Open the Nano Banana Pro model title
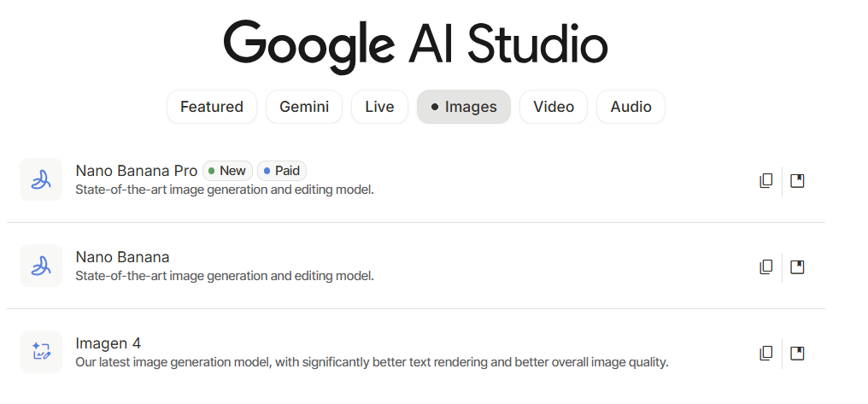 [x=137, y=171]
